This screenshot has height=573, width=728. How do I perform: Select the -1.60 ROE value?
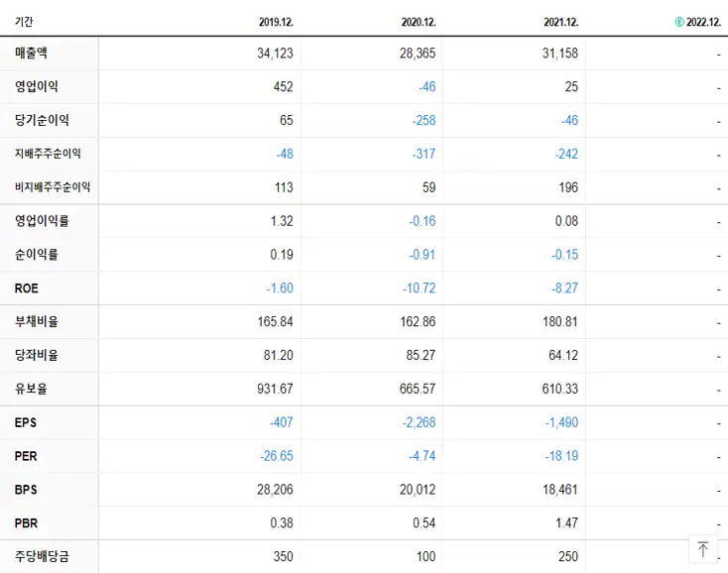point(280,288)
